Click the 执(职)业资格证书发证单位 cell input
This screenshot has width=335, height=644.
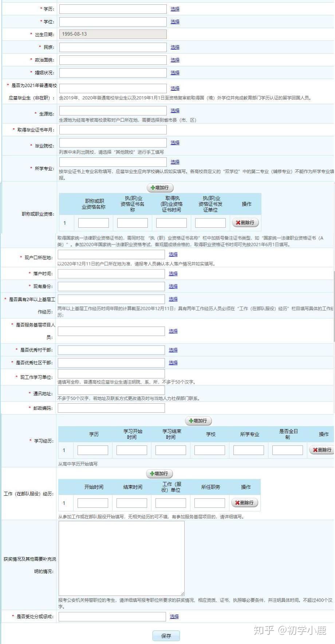point(210,223)
